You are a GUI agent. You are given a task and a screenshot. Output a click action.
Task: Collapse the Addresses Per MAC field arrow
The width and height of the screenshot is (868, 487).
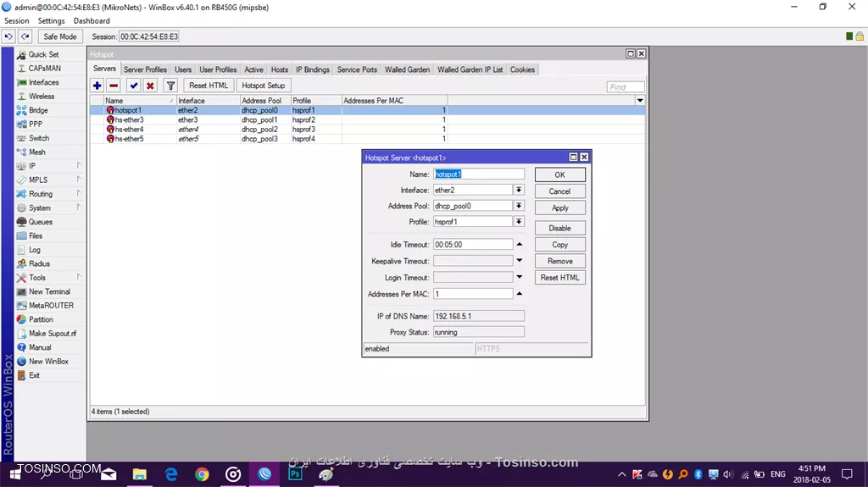520,294
